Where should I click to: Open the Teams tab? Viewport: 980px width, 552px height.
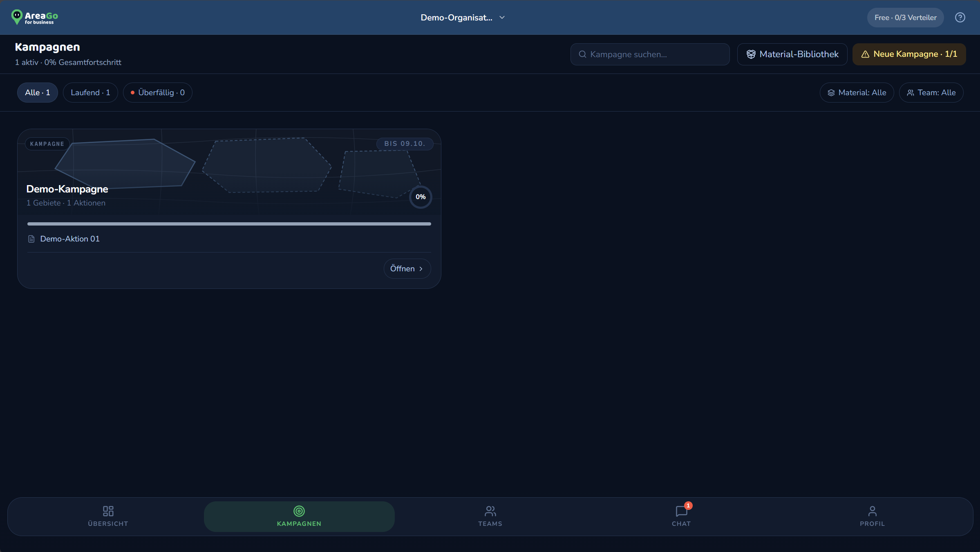click(x=490, y=516)
